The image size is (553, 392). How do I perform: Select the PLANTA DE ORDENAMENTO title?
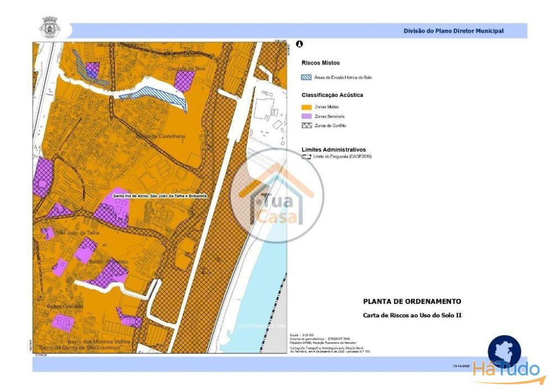pos(413,301)
